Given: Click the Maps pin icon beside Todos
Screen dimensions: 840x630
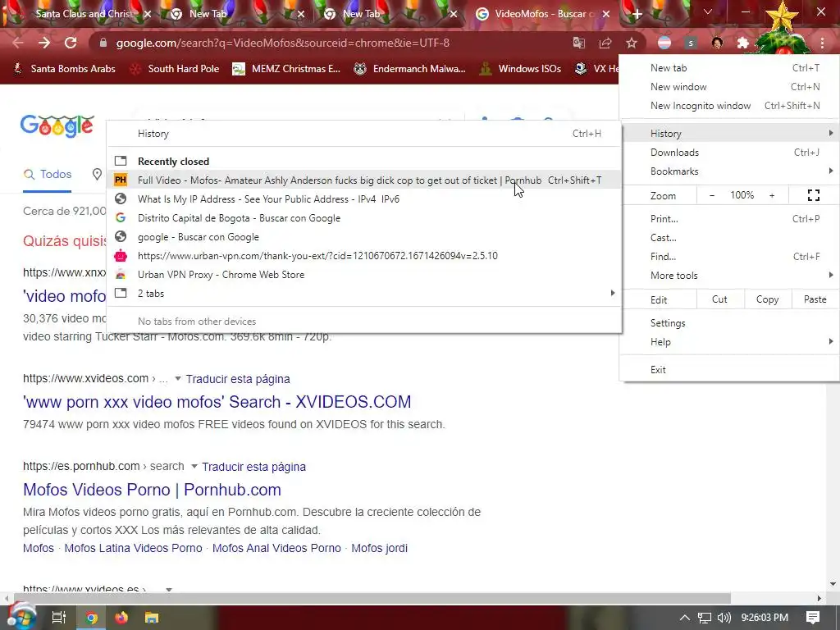Looking at the screenshot, I should point(97,174).
